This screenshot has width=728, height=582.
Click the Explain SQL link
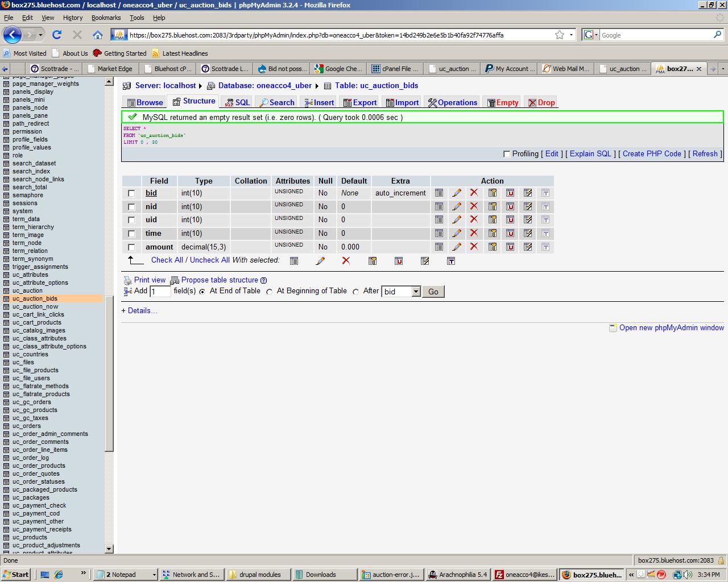click(x=590, y=153)
